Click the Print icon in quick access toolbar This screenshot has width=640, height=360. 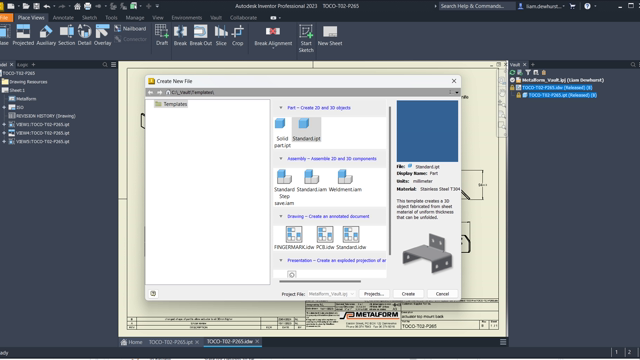[x=87, y=6]
